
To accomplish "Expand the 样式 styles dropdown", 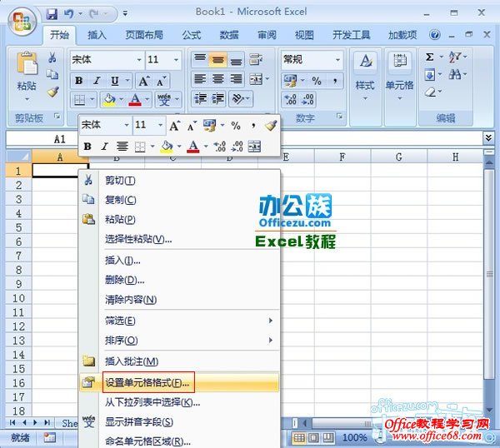I will point(366,98).
